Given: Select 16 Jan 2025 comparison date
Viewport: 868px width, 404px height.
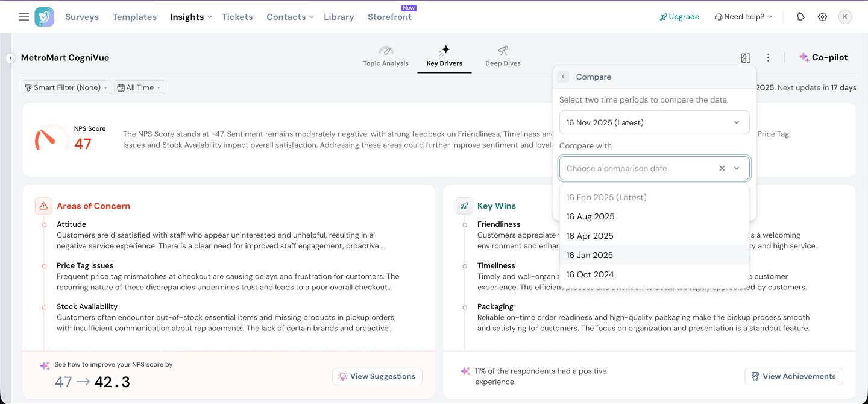Looking at the screenshot, I should point(590,255).
